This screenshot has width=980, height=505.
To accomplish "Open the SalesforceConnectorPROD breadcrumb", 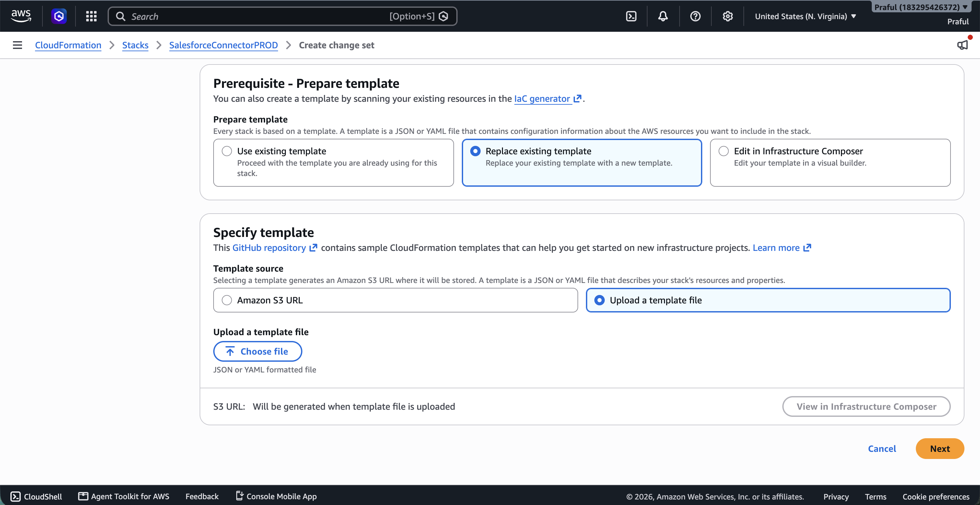I will pos(223,45).
